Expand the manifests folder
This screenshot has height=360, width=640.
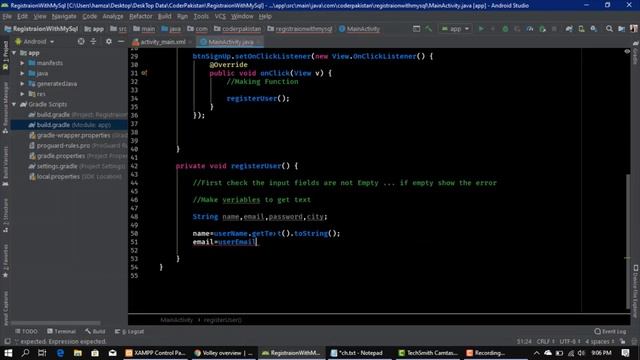coord(22,63)
